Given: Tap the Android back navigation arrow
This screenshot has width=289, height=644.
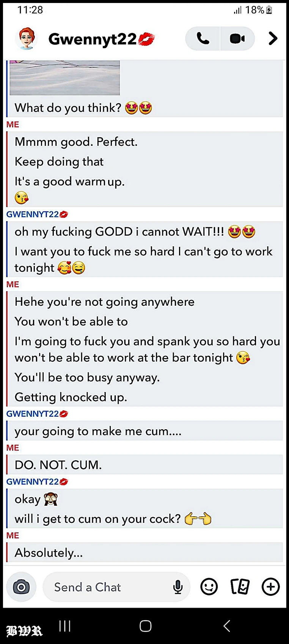Looking at the screenshot, I should pos(227,626).
